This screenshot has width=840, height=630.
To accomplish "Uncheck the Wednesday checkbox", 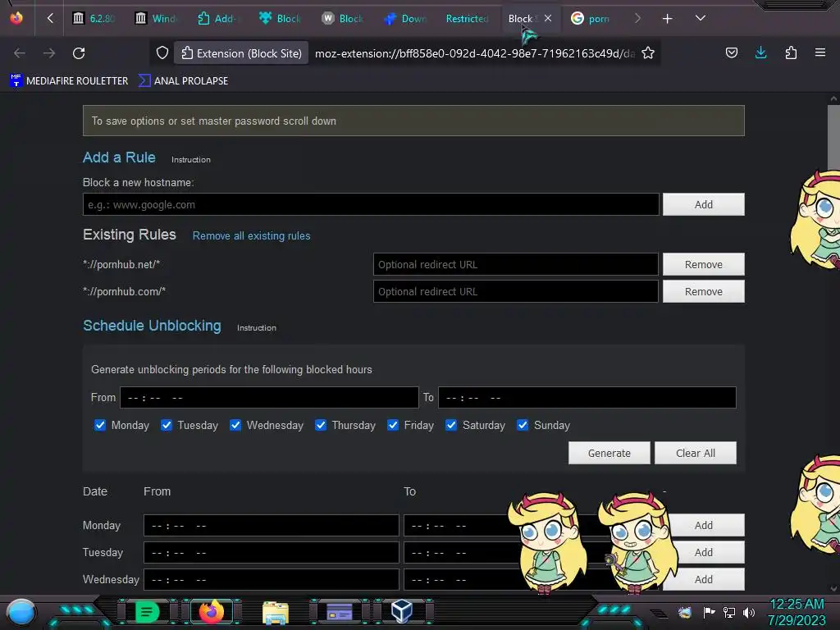I will pyautogui.click(x=235, y=426).
